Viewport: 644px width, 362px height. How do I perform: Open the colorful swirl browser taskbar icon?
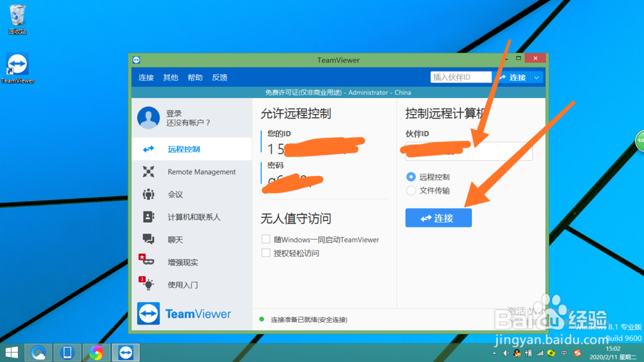(x=97, y=352)
